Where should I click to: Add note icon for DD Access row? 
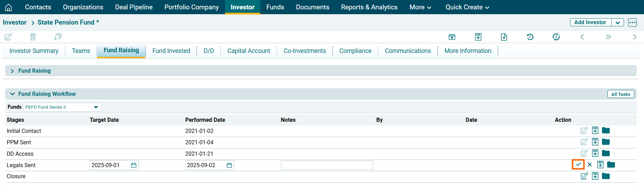click(x=595, y=153)
